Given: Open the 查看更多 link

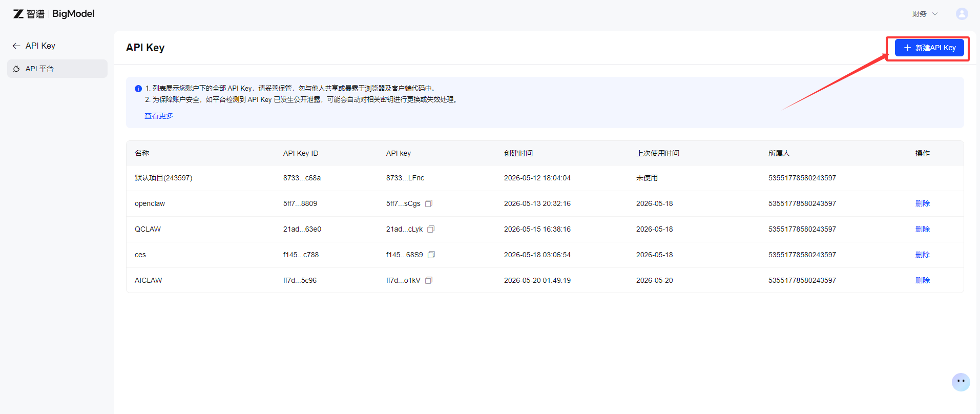Looking at the screenshot, I should click(x=159, y=116).
